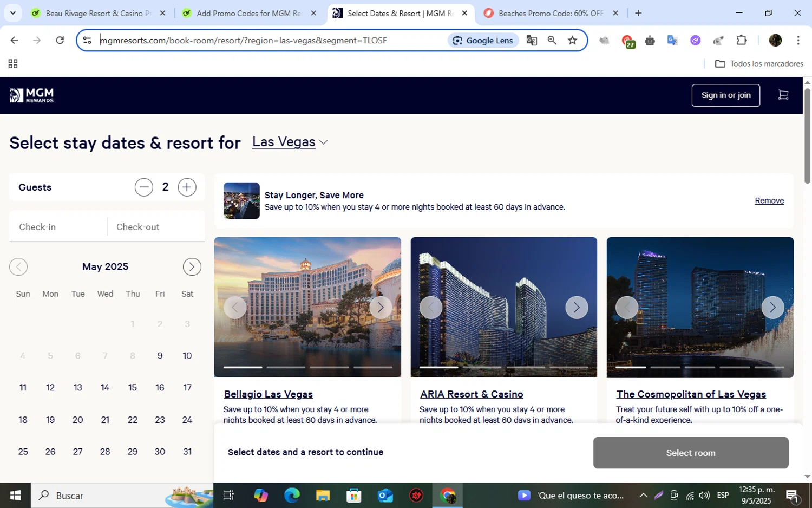Open the Extensions puzzle icon
Image resolution: width=812 pixels, height=508 pixels.
click(742, 40)
